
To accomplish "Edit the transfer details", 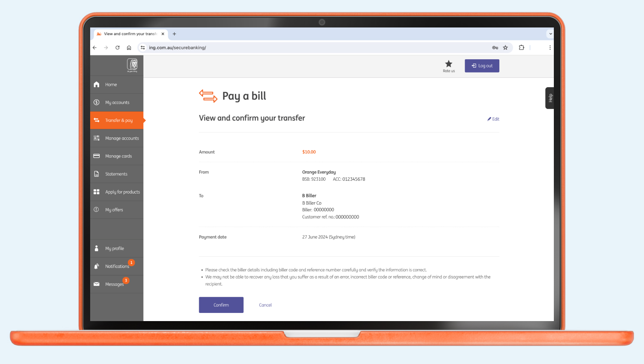I will [x=493, y=119].
